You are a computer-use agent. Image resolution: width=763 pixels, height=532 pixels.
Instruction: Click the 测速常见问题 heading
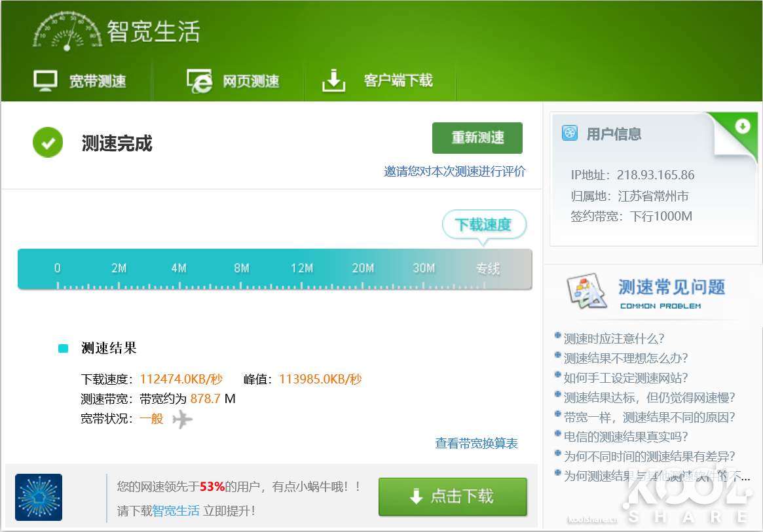tap(671, 287)
